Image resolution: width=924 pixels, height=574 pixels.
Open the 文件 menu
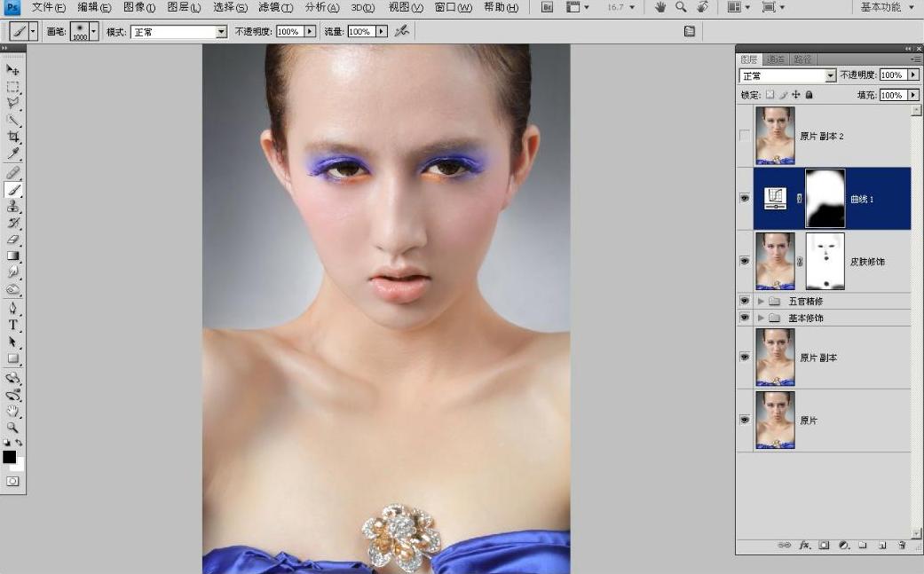48,7
